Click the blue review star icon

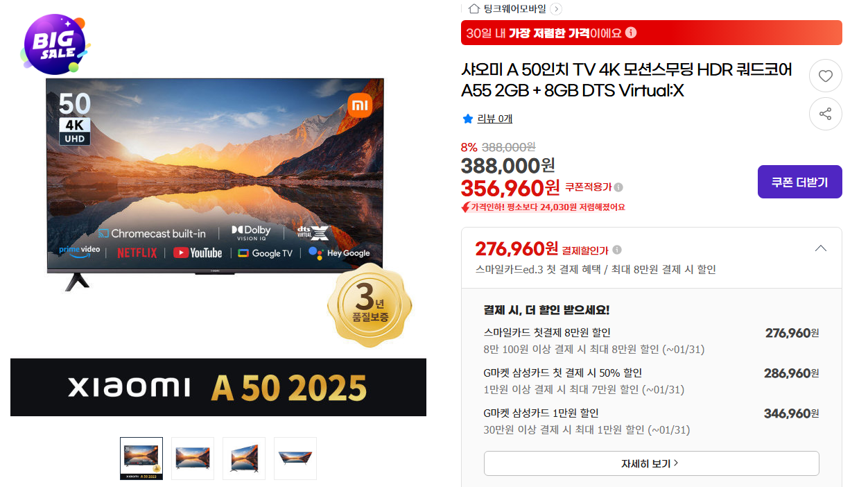click(x=467, y=119)
